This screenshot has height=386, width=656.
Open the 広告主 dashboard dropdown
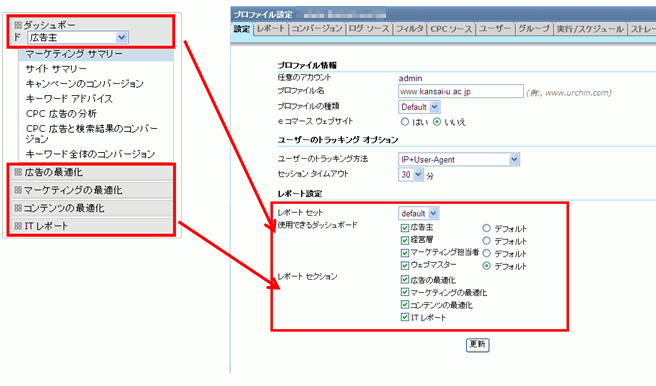[x=78, y=38]
